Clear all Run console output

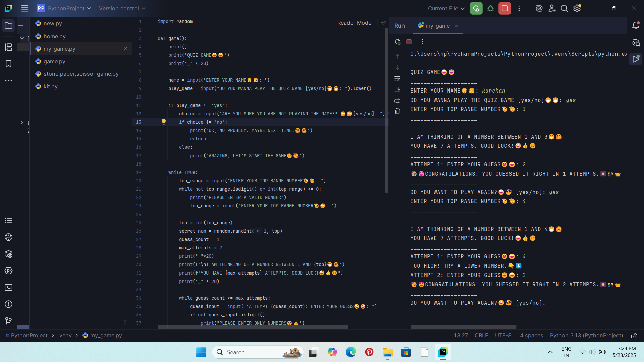397,111
